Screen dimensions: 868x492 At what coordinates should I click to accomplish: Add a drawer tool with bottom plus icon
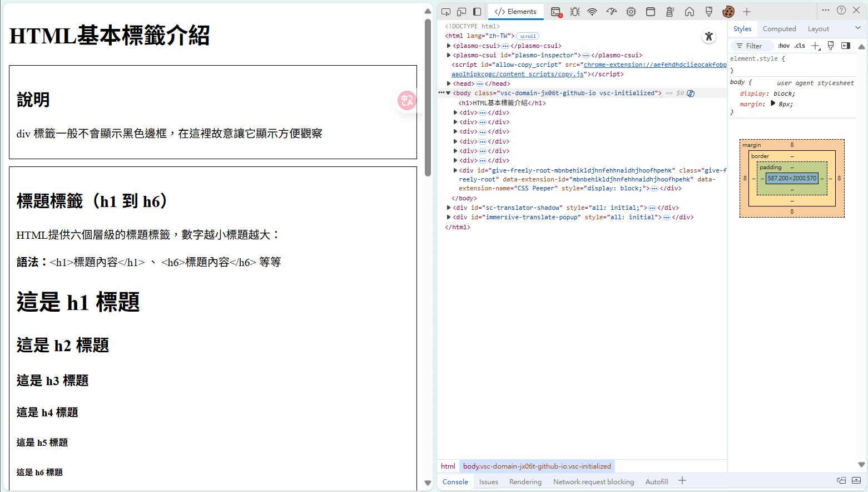pos(682,481)
